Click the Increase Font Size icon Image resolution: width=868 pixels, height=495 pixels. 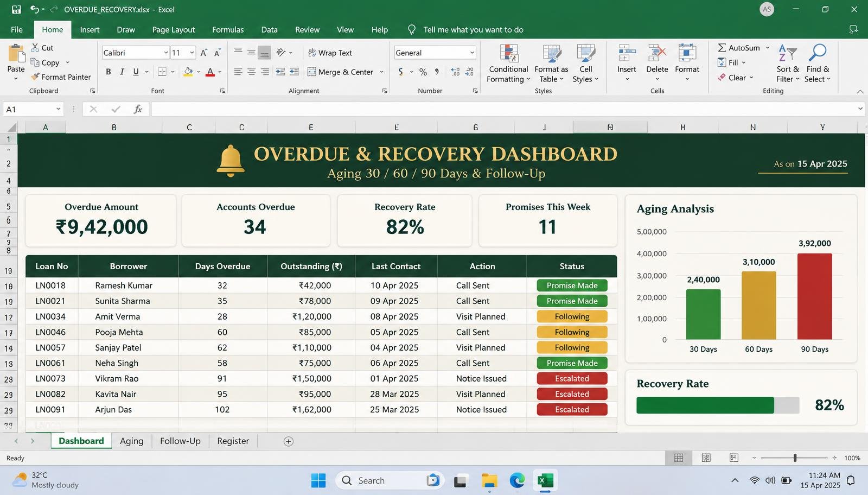pos(204,53)
